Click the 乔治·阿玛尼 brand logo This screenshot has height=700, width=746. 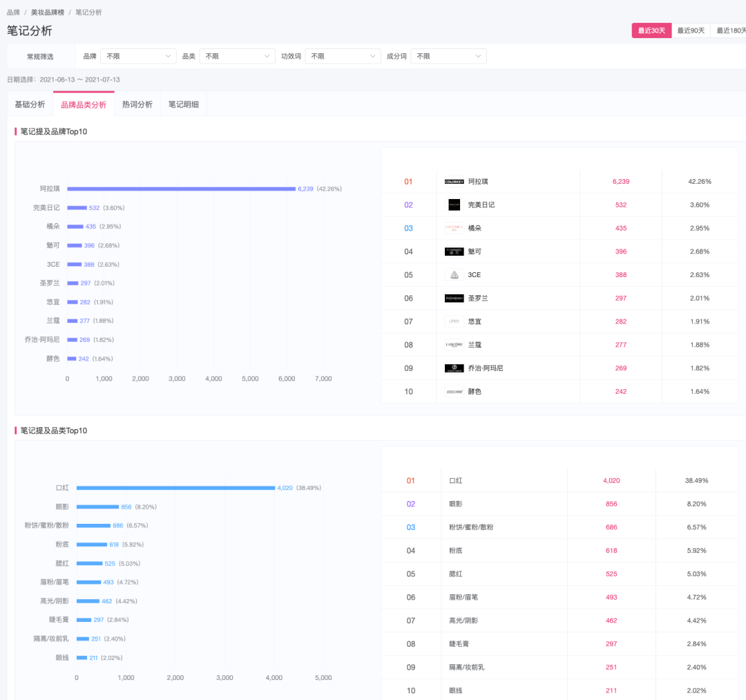click(454, 368)
